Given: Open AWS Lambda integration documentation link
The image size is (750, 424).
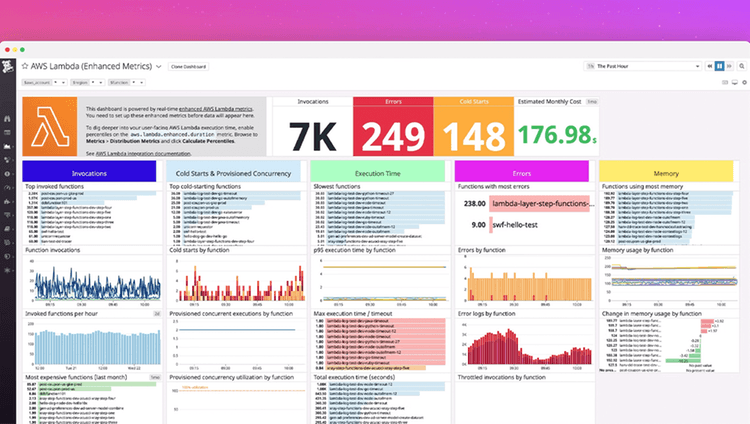Looking at the screenshot, I should (143, 154).
